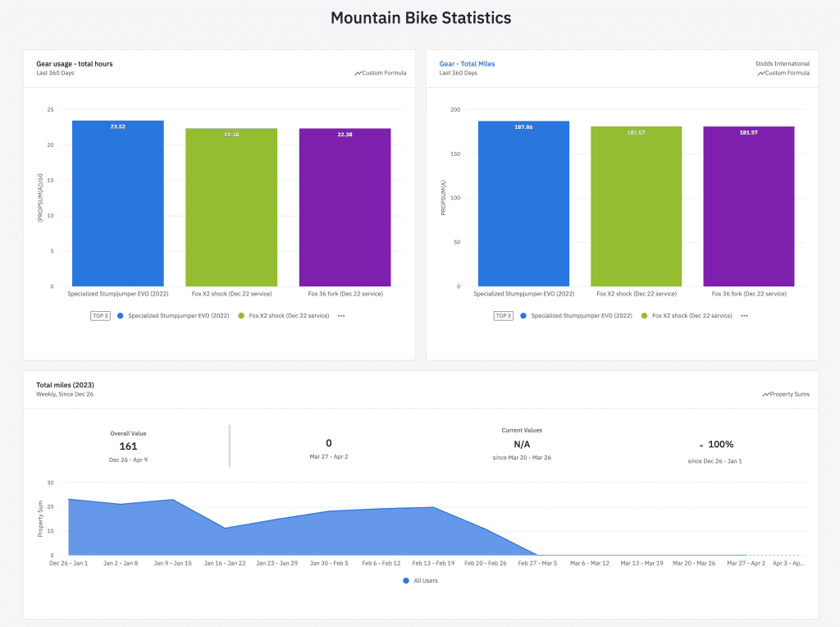Open the Total miles (2023) chart title

63,385
